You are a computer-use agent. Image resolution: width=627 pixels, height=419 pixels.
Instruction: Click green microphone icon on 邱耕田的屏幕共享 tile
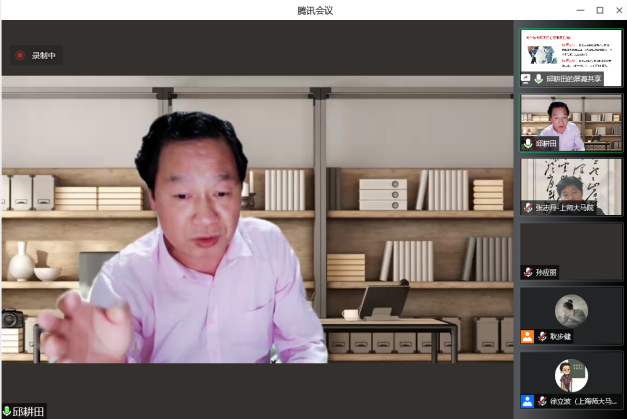pos(539,78)
